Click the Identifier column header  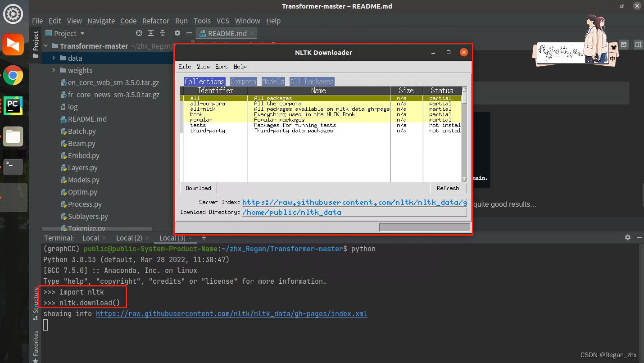[216, 91]
